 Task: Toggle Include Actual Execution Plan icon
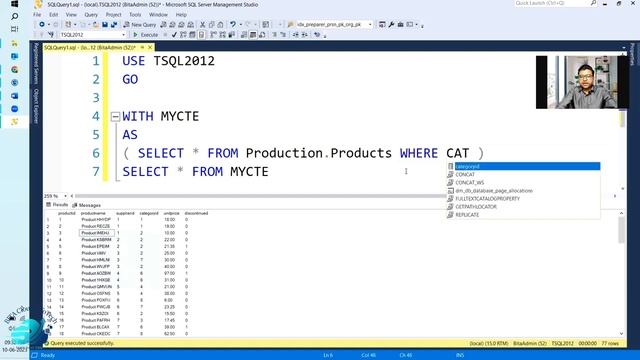pyautogui.click(x=213, y=35)
